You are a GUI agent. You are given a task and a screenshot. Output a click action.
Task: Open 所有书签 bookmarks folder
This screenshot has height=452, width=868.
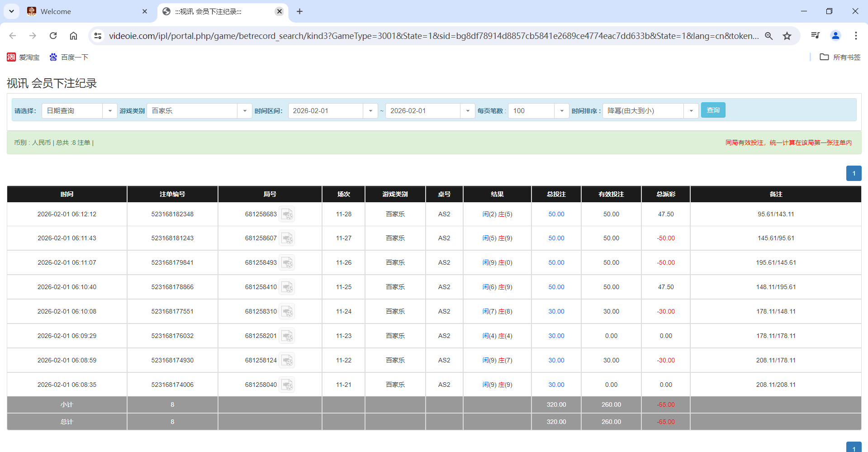click(x=840, y=57)
